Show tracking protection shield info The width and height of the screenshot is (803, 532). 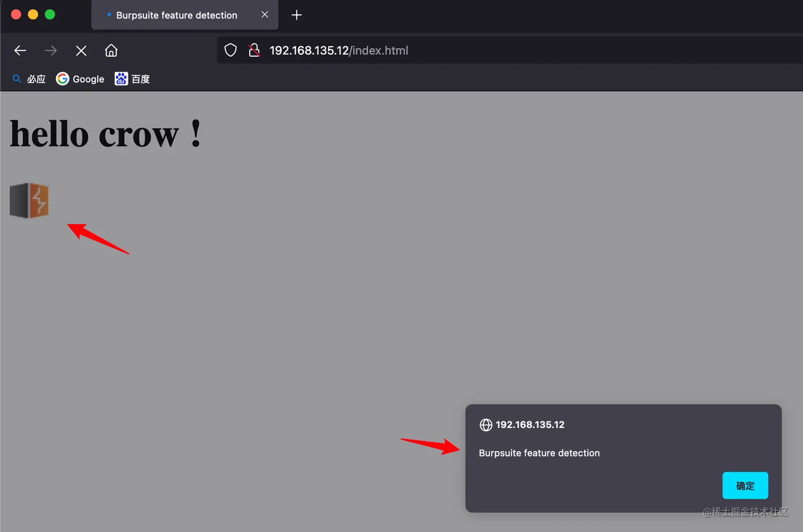click(x=230, y=50)
